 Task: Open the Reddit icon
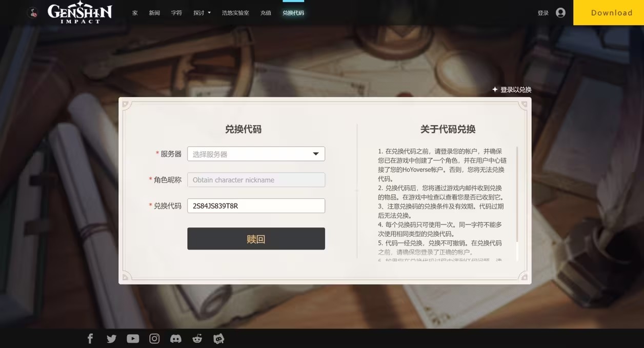[x=197, y=338]
